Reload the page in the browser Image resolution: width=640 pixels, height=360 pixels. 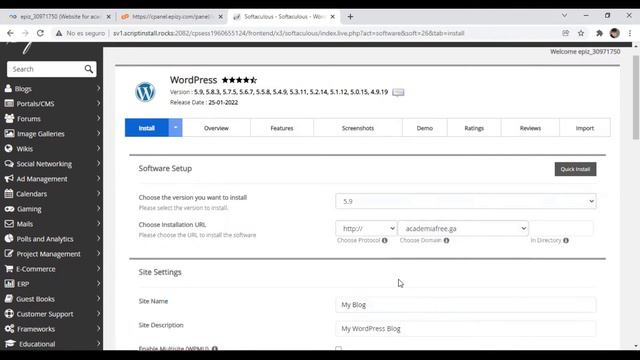click(x=40, y=33)
